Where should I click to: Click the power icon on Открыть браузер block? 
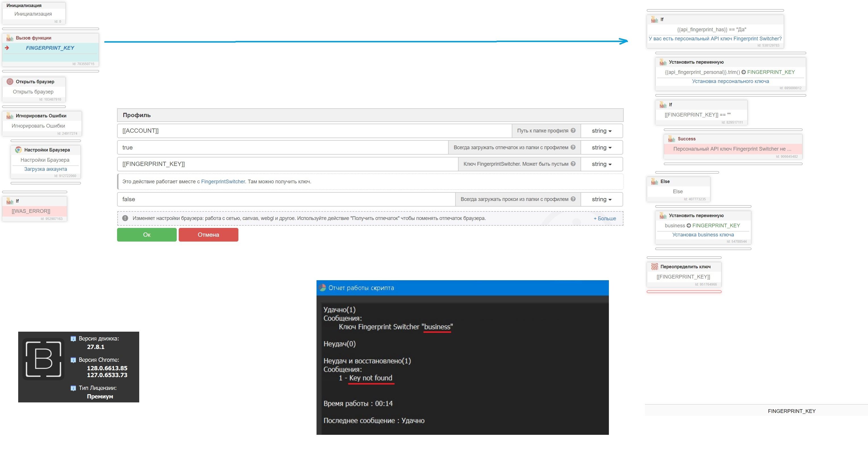click(10, 82)
